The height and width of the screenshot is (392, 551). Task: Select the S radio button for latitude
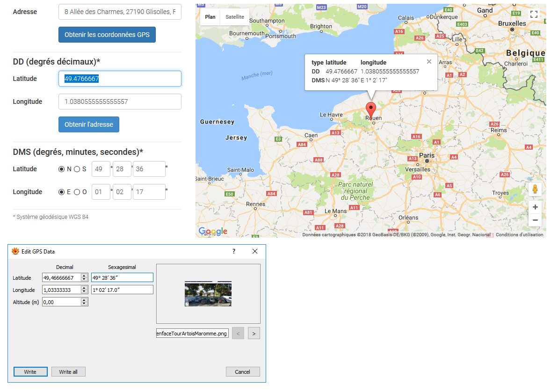[77, 169]
